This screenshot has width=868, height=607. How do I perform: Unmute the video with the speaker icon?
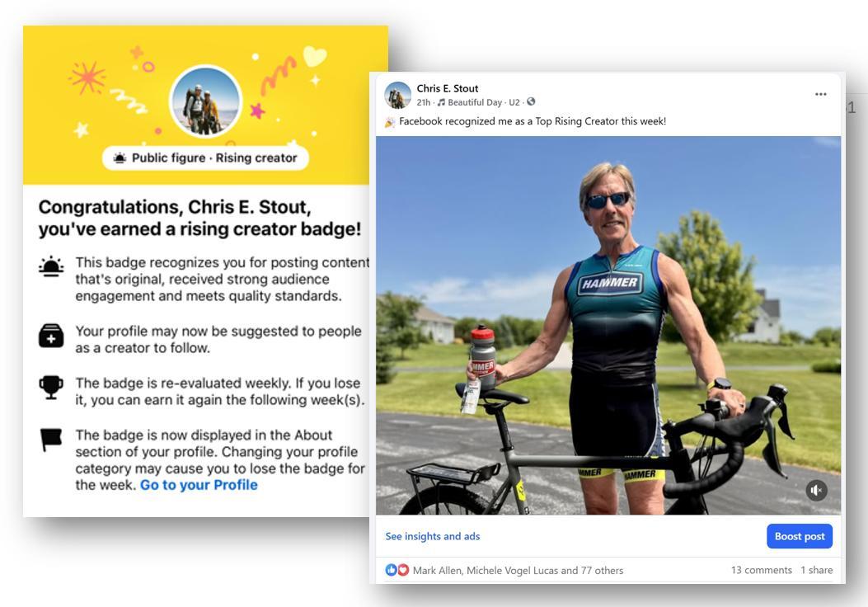pos(816,491)
